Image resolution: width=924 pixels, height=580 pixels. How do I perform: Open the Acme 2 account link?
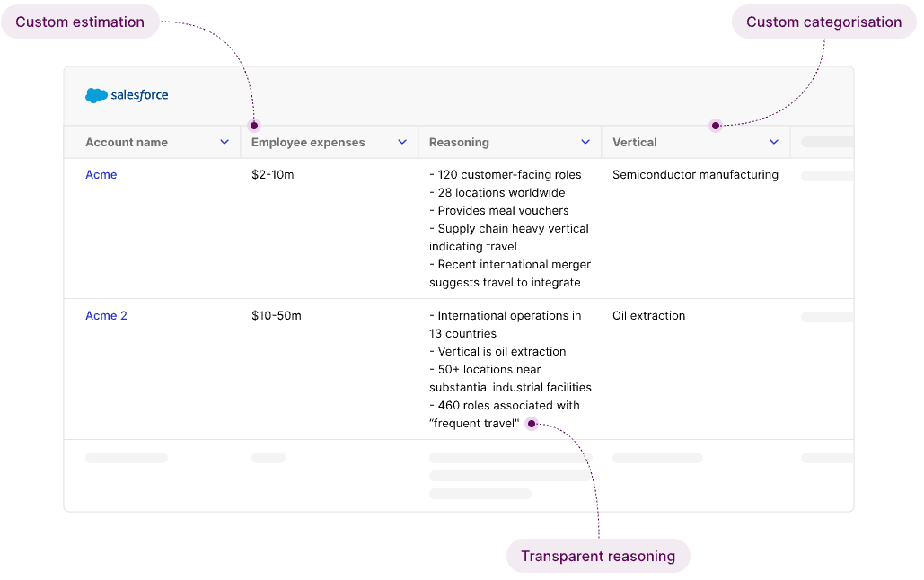[x=106, y=316]
